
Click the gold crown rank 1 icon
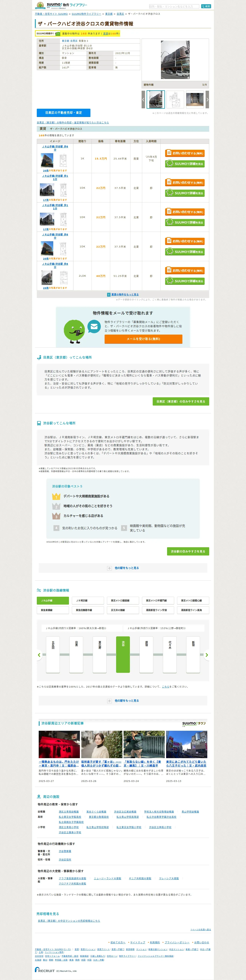[x=56, y=496]
